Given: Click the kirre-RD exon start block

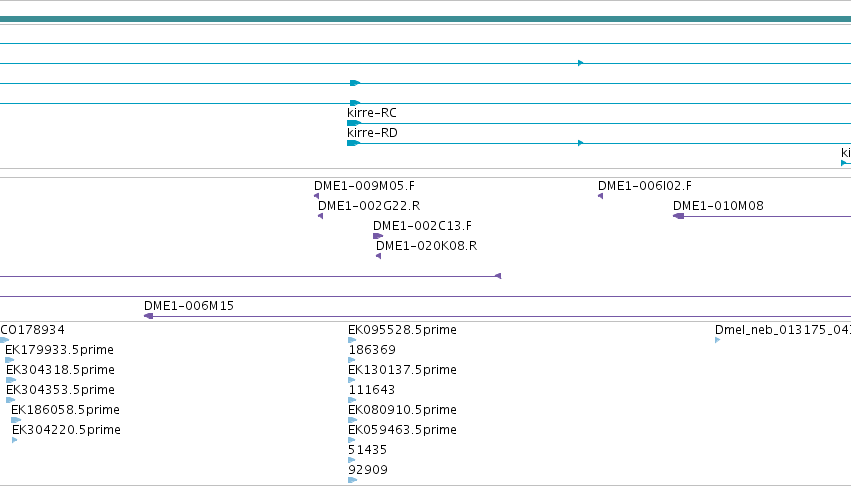Looking at the screenshot, I should [353, 143].
